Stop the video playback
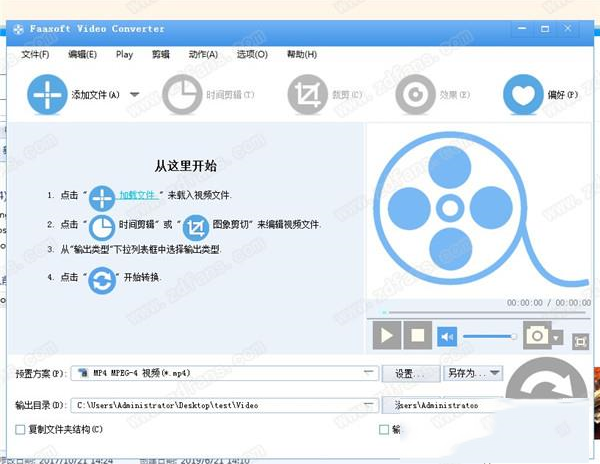Screen dimensions: 600x464 417,335
